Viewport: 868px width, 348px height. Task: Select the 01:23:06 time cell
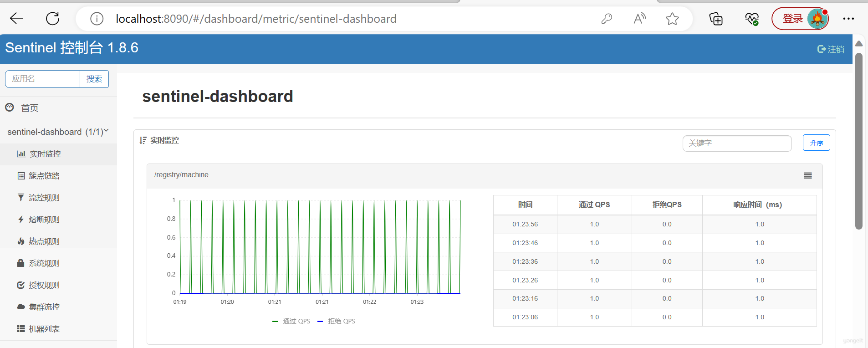pyautogui.click(x=525, y=317)
